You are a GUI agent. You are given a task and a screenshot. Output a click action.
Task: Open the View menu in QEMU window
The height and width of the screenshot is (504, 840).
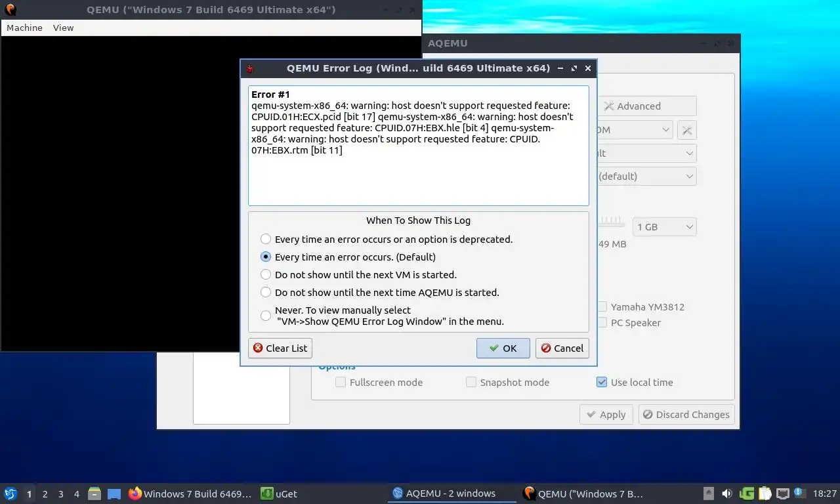click(64, 28)
